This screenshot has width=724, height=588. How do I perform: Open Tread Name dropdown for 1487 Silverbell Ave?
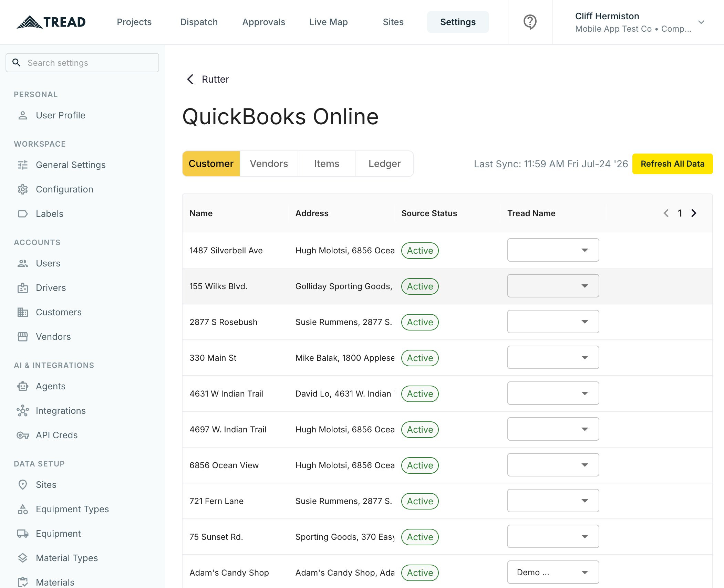(553, 250)
